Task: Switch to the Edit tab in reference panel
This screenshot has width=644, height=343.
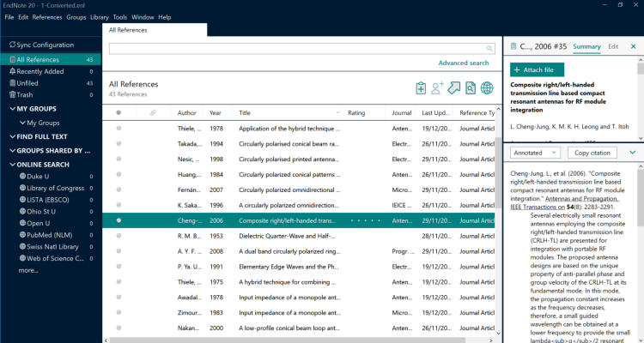Action: coord(613,46)
